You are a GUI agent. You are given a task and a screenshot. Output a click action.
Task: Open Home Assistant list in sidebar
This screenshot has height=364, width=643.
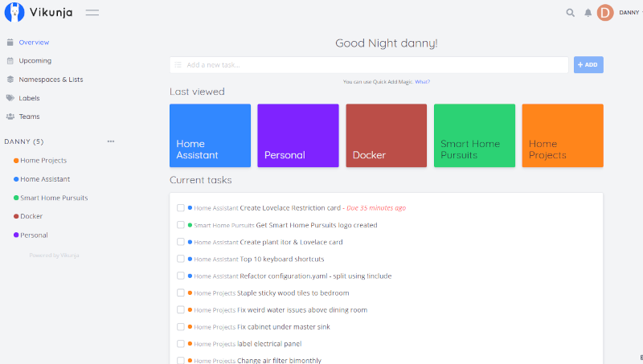45,179
